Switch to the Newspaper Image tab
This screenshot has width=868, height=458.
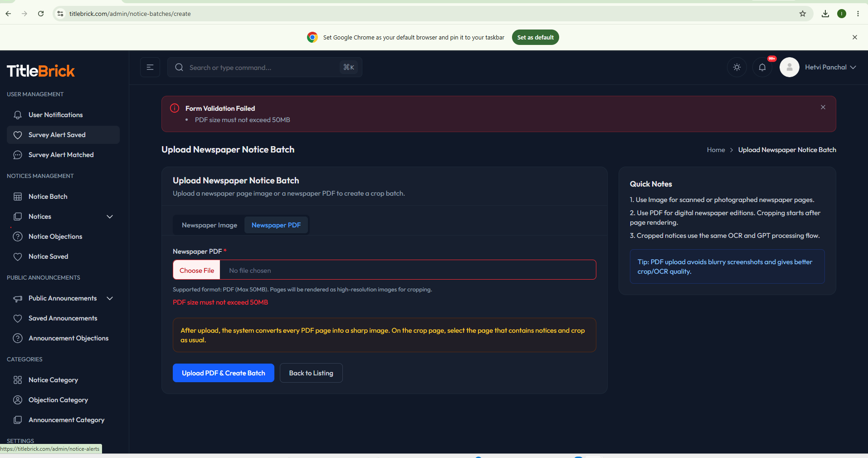tap(210, 225)
